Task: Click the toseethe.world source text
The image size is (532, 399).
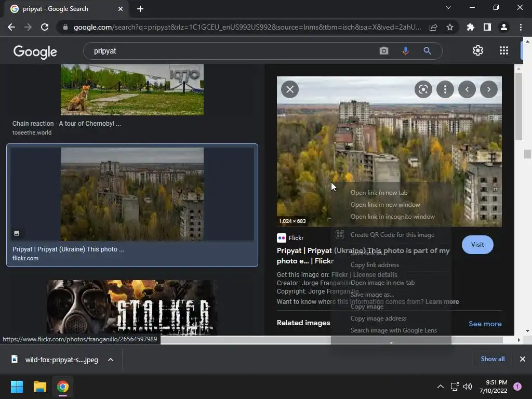Action: coord(32,132)
